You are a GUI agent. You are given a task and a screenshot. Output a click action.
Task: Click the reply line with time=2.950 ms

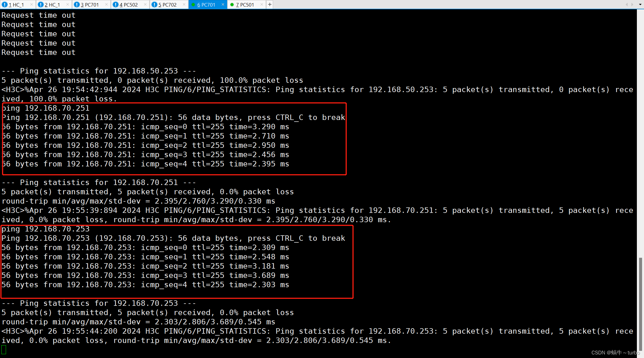145,145
